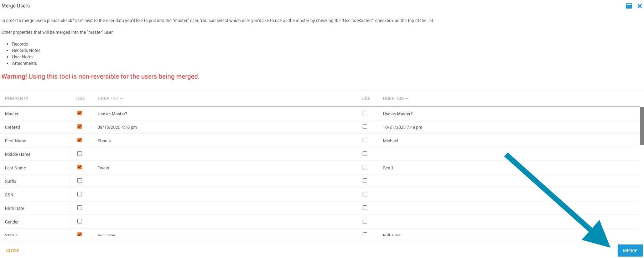The width and height of the screenshot is (644, 258).
Task: Check Last Name Scott checkbox
Action: [365, 167]
